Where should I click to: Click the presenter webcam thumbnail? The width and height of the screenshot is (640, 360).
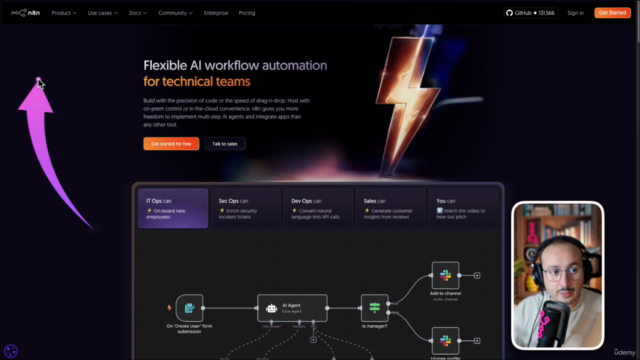click(558, 276)
